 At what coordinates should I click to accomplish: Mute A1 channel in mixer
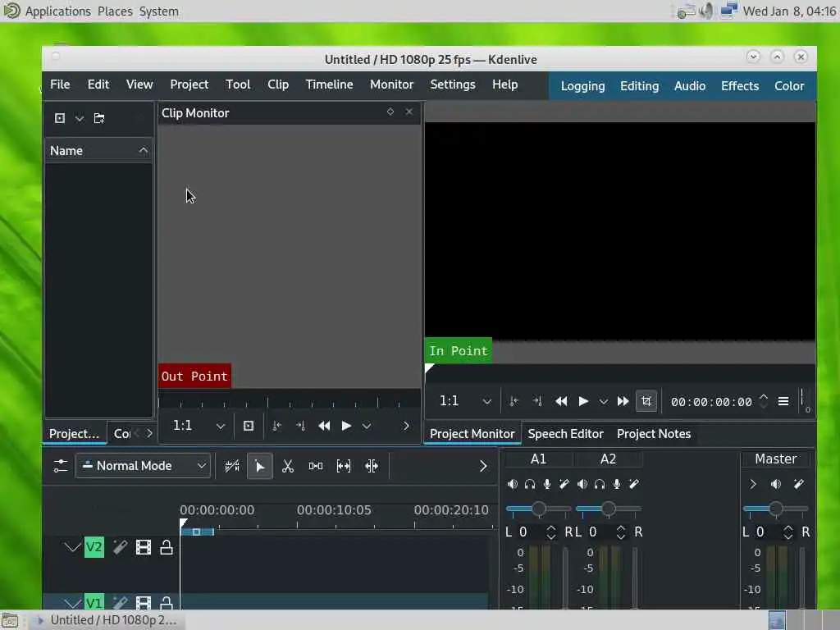(x=512, y=484)
